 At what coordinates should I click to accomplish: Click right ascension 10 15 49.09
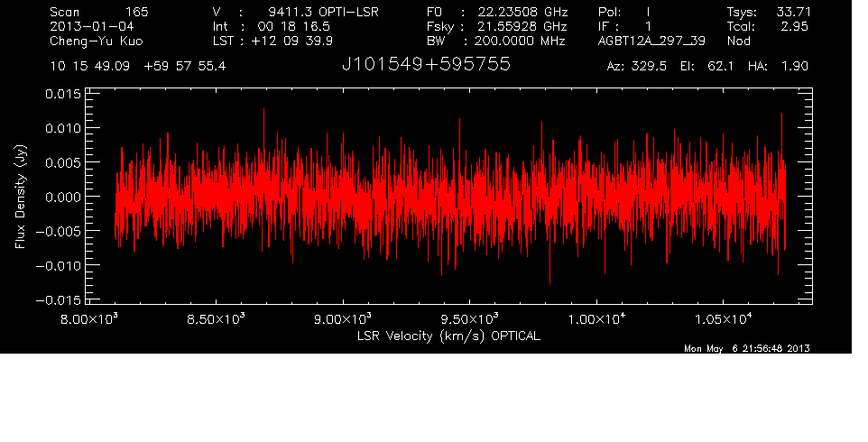89,67
